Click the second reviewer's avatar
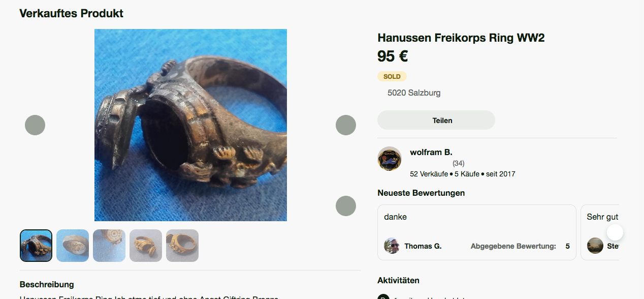Viewport: 644px width, 299px height. [595, 246]
